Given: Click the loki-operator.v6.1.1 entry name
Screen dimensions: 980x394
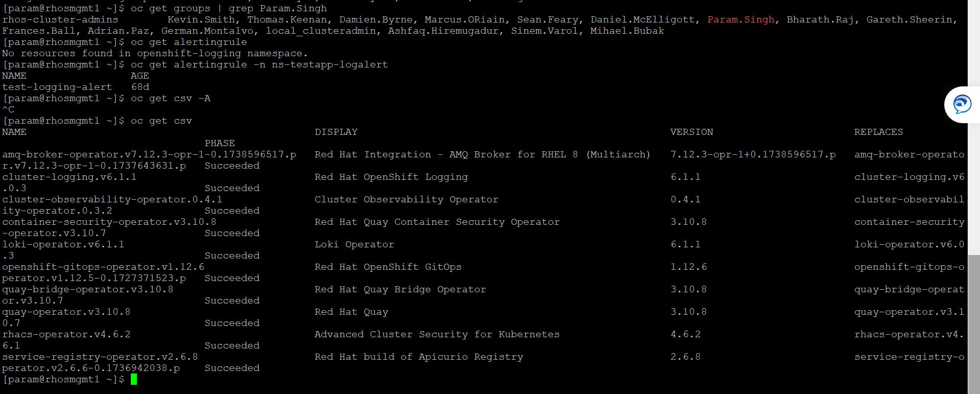Looking at the screenshot, I should [x=63, y=244].
